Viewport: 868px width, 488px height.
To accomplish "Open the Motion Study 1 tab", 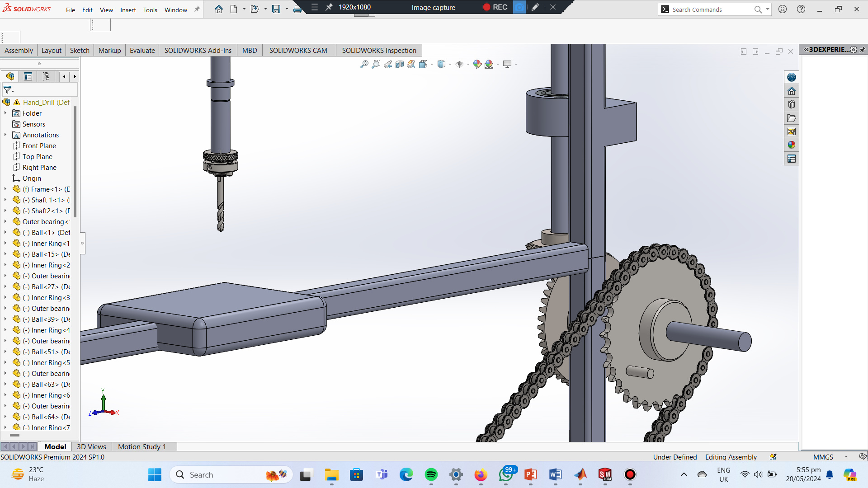I will (x=142, y=446).
